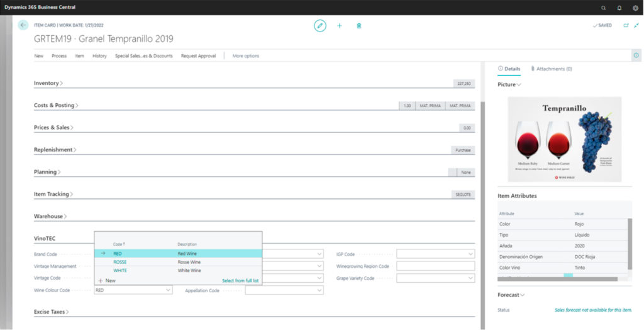Expand the Warehouse section

pos(50,217)
